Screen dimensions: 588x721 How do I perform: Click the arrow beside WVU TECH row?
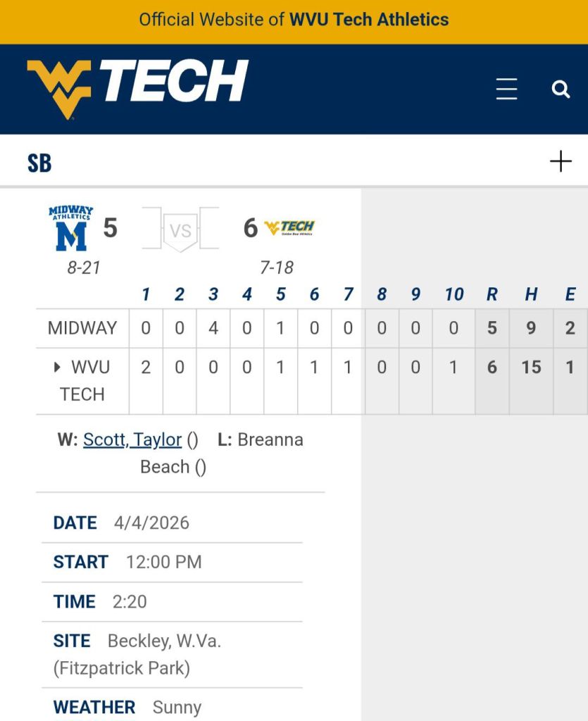coord(57,367)
